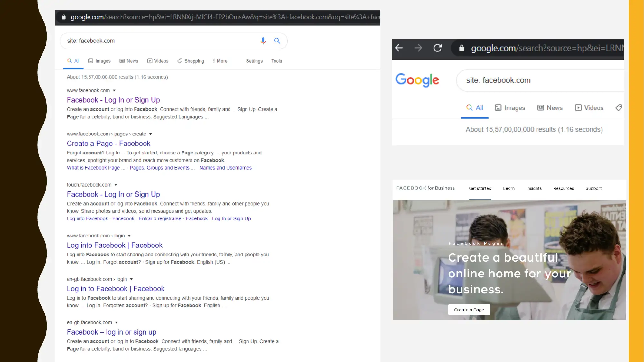
Task: Click the Create a Page button
Action: [469, 309]
